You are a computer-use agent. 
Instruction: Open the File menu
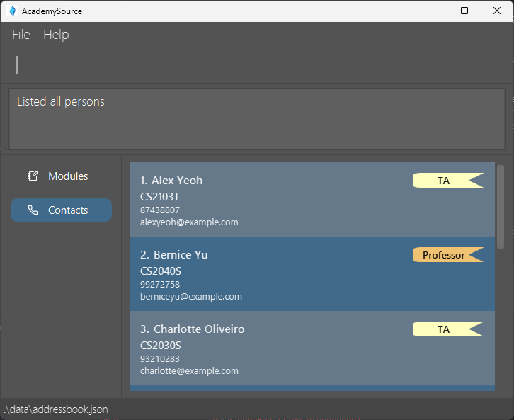(21, 35)
